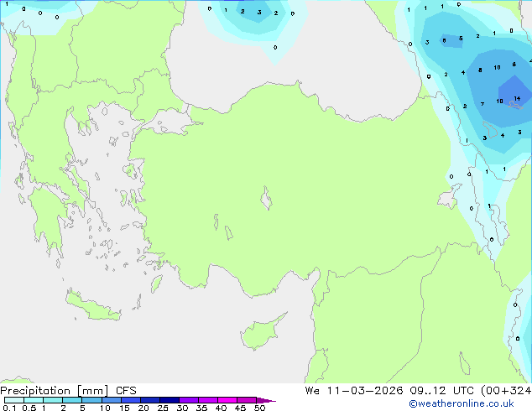Image resolution: width=532 pixels, height=411 pixels.
Task: Click the "CFS" model label
Action: coord(126,391)
